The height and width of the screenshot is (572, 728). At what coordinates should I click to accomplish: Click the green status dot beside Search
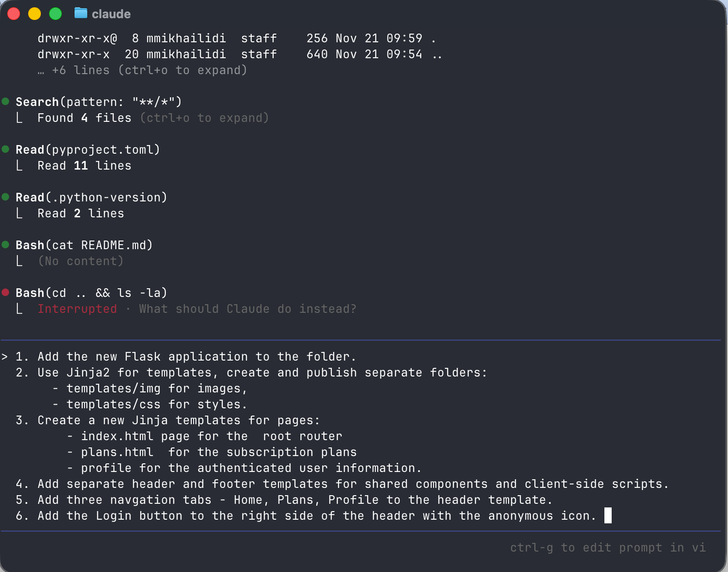(x=5, y=101)
